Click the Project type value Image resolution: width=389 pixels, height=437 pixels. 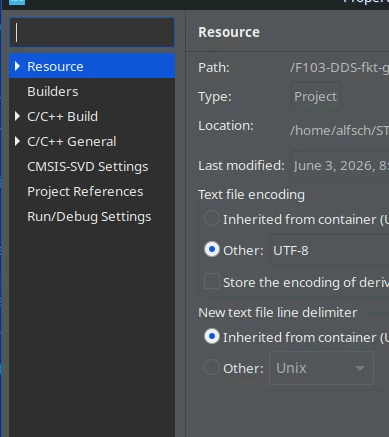click(315, 96)
